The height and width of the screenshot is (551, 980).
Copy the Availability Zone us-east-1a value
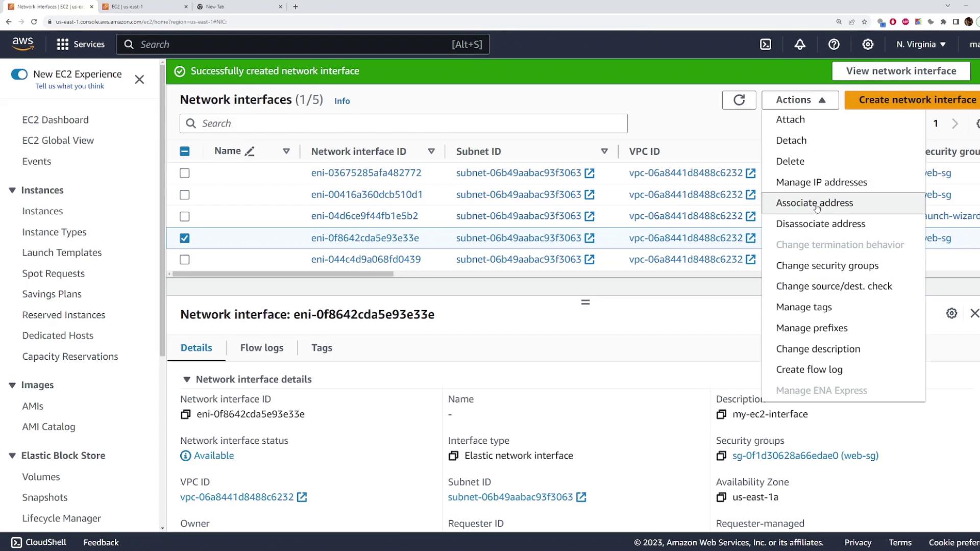(721, 497)
